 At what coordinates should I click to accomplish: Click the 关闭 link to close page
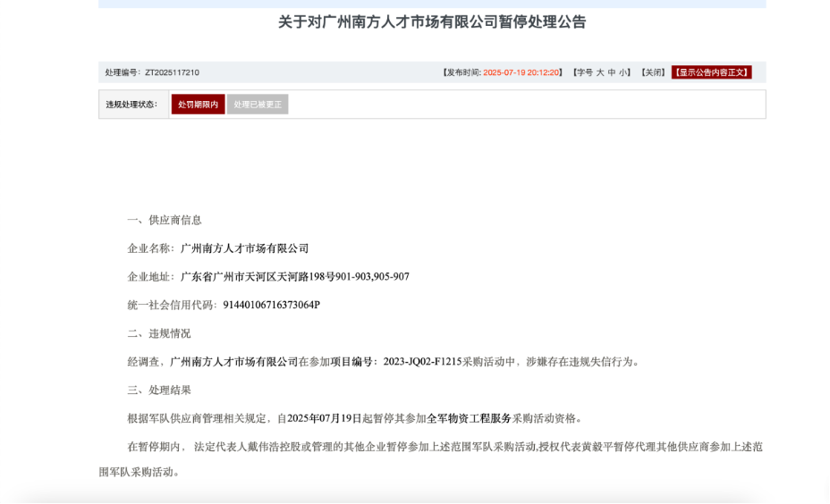pos(653,72)
